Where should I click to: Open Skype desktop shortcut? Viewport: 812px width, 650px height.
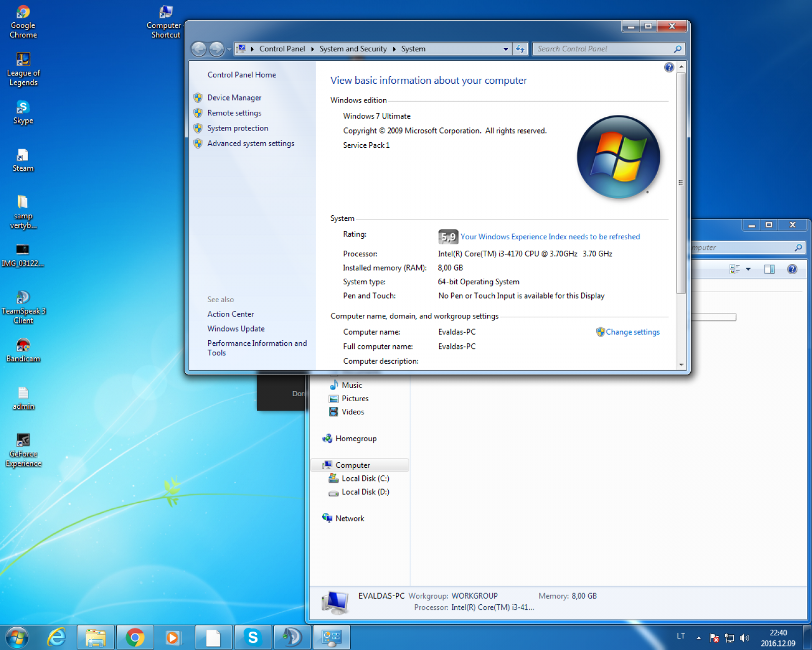23,112
